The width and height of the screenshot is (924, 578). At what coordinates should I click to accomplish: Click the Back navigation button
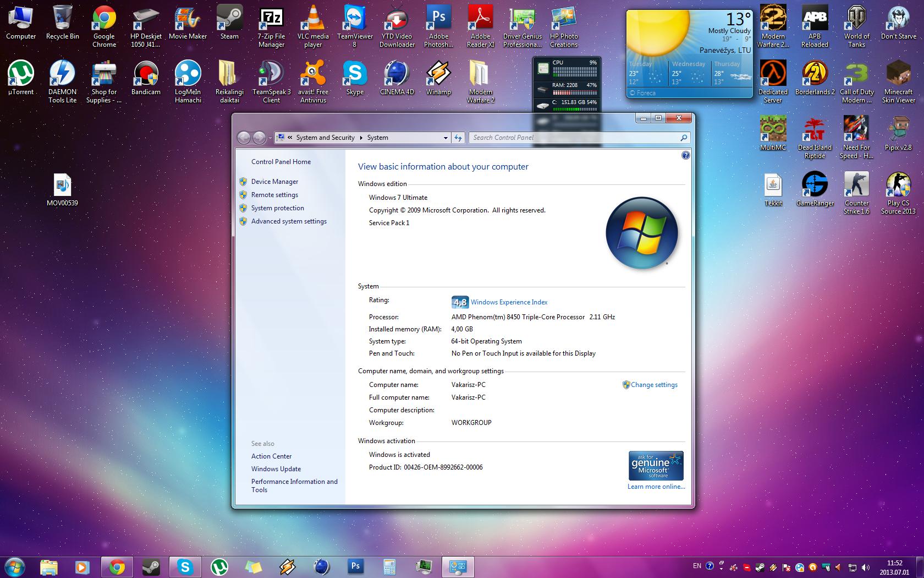[x=244, y=138]
